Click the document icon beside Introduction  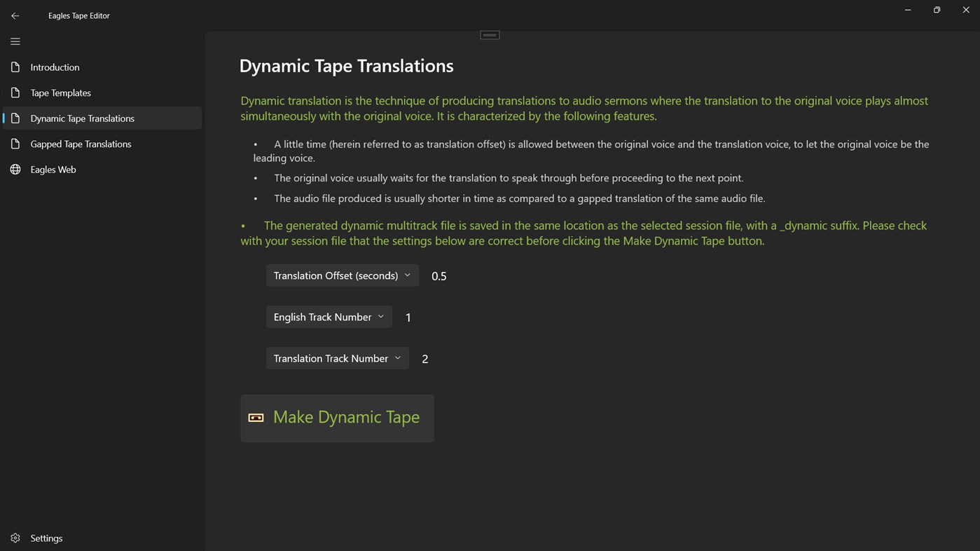15,67
